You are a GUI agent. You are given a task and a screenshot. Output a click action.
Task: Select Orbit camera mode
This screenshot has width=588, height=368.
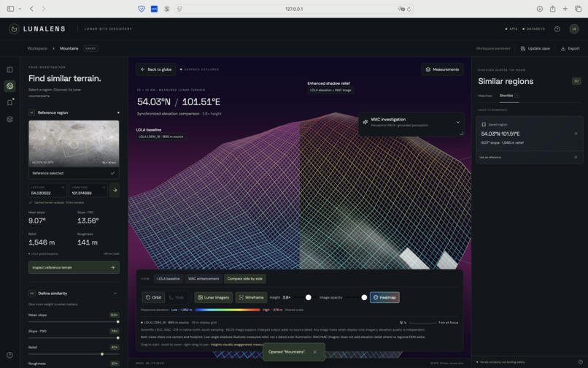153,297
